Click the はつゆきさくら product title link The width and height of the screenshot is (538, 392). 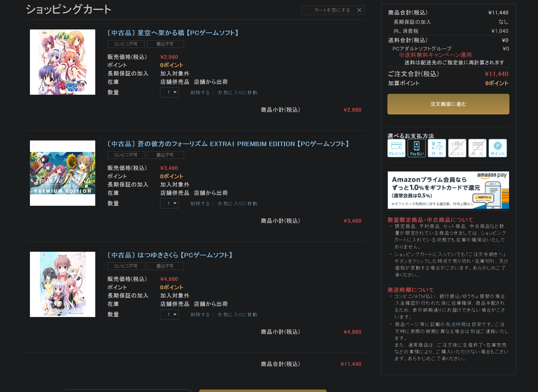170,255
